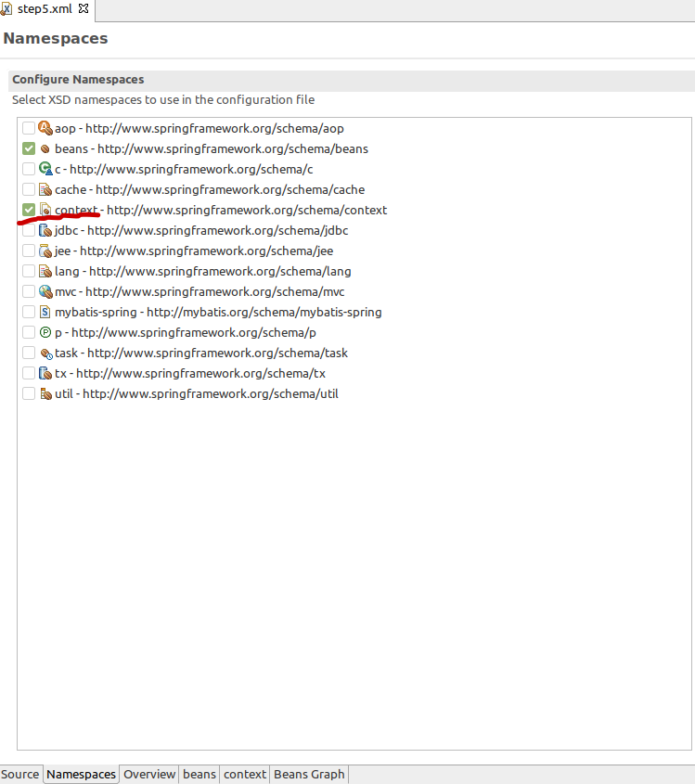Click the lang namespace icon

click(45, 271)
